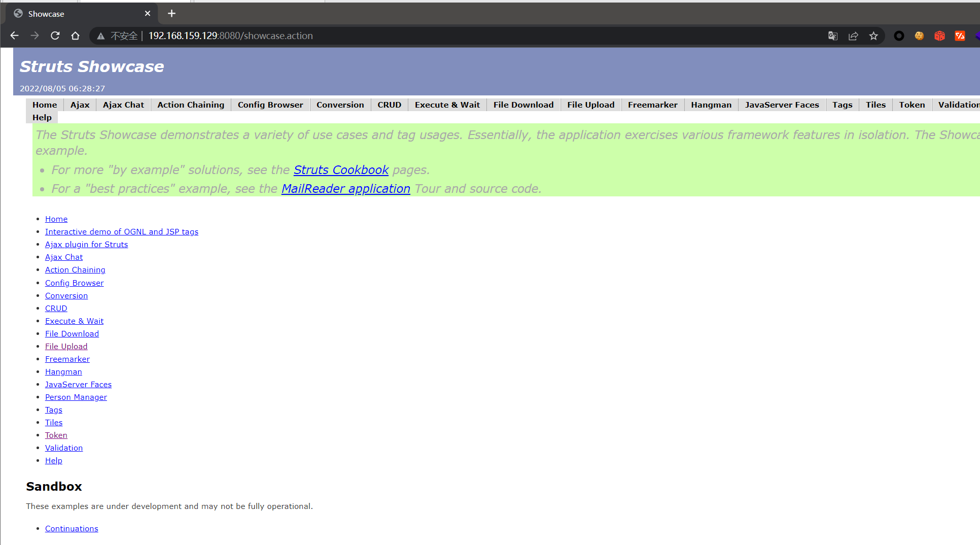The image size is (980, 545).
Task: Click the browser back arrow
Action: point(14,36)
